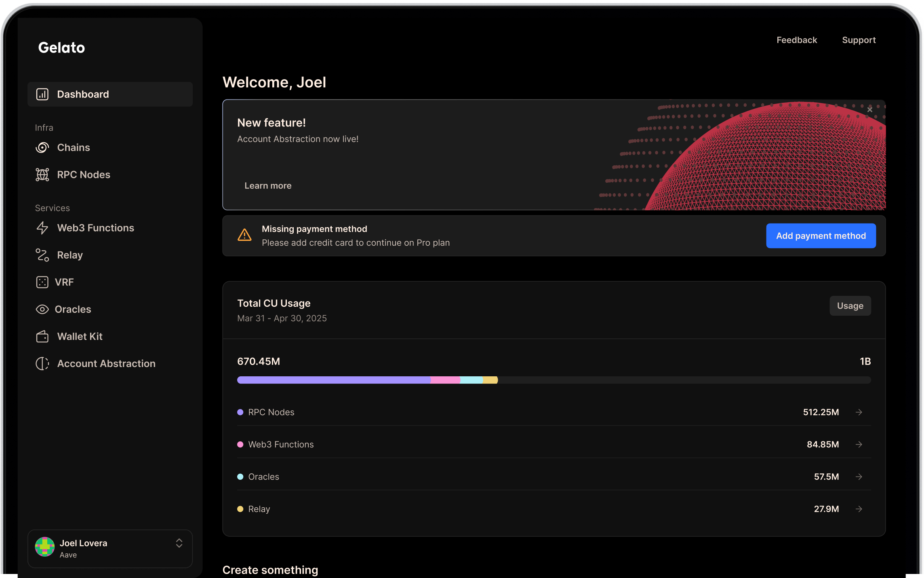This screenshot has height=578, width=924.
Task: Click yellow Relay segment of usage bar
Action: 490,380
